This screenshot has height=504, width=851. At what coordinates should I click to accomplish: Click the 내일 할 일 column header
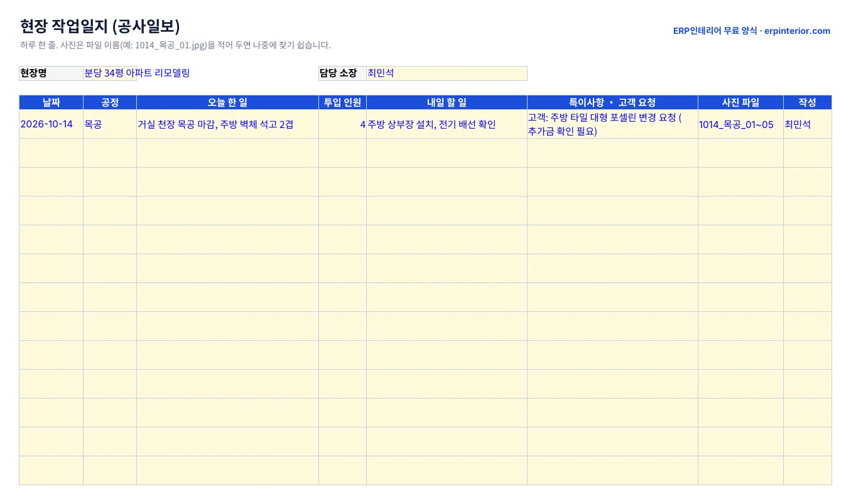coord(447,102)
